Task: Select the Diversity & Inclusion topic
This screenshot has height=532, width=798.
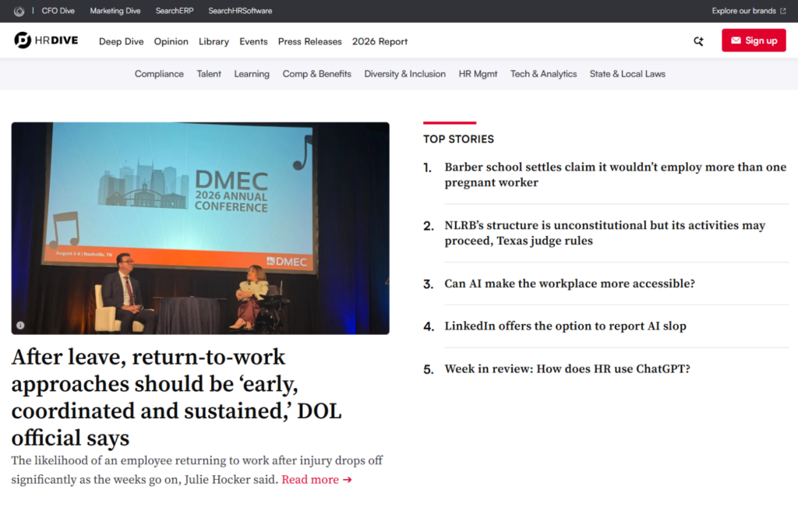Action: 404,74
